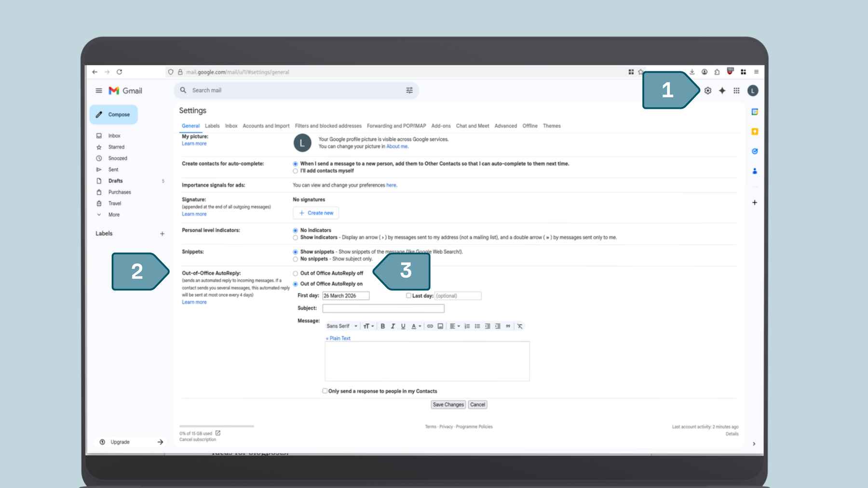The width and height of the screenshot is (868, 488).
Task: Enable the Last day checkbox
Action: pyautogui.click(x=408, y=295)
